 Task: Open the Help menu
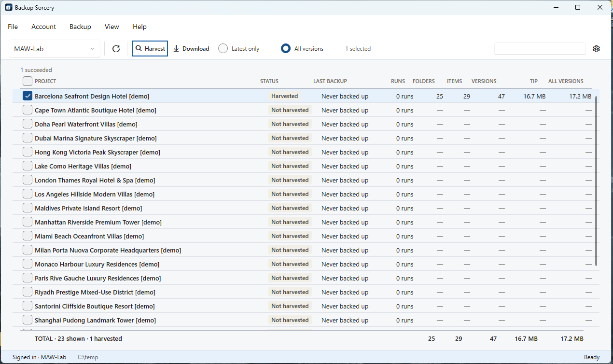pos(139,27)
